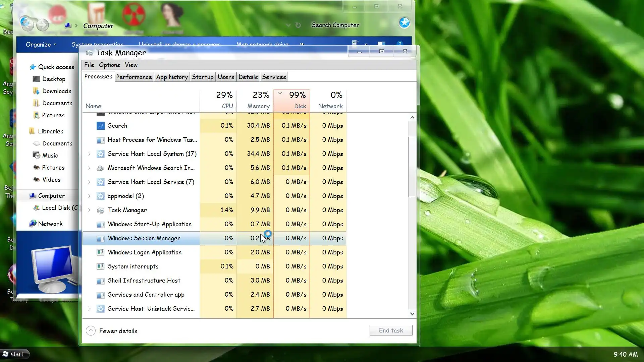Expand Service Host: Local System (17)
The image size is (644, 362).
(x=89, y=154)
